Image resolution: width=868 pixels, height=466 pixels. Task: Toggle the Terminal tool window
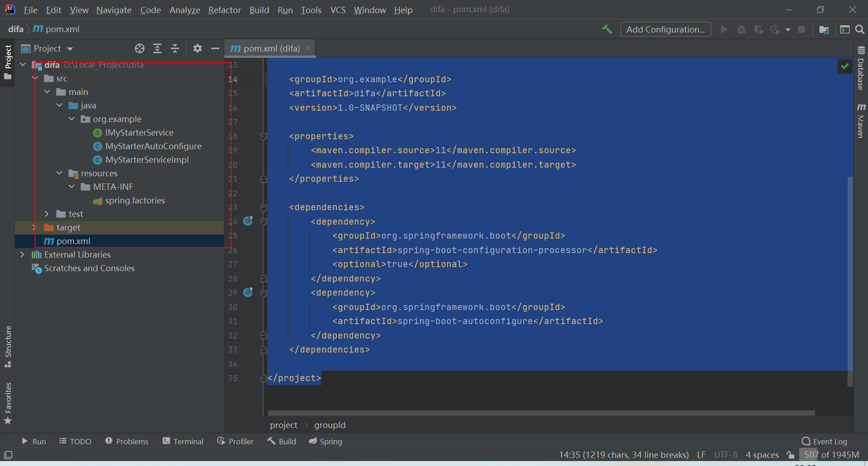click(183, 441)
